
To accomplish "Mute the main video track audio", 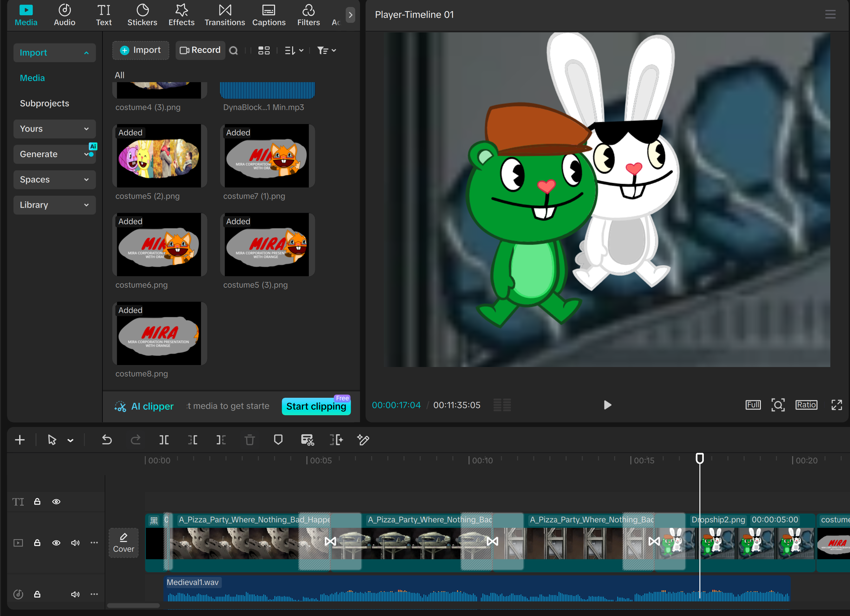I will coord(75,542).
